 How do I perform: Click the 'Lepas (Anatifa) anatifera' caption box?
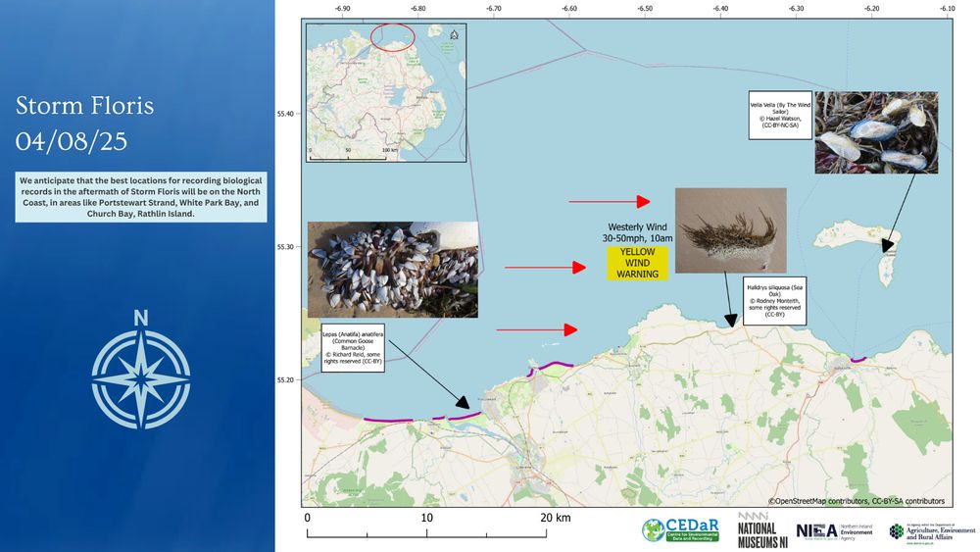353,348
